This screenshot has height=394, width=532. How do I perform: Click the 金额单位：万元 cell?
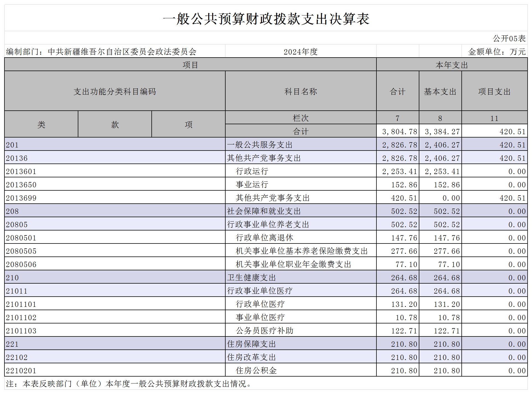coord(497,52)
